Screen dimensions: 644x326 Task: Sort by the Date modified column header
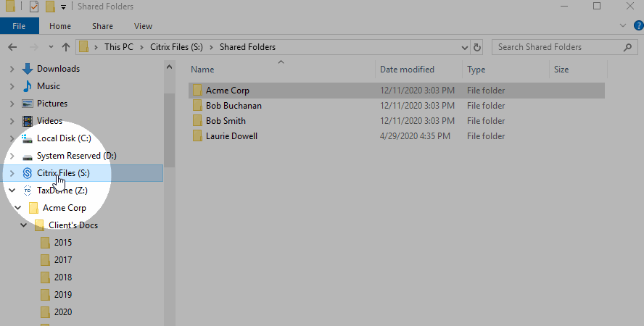[x=408, y=70]
